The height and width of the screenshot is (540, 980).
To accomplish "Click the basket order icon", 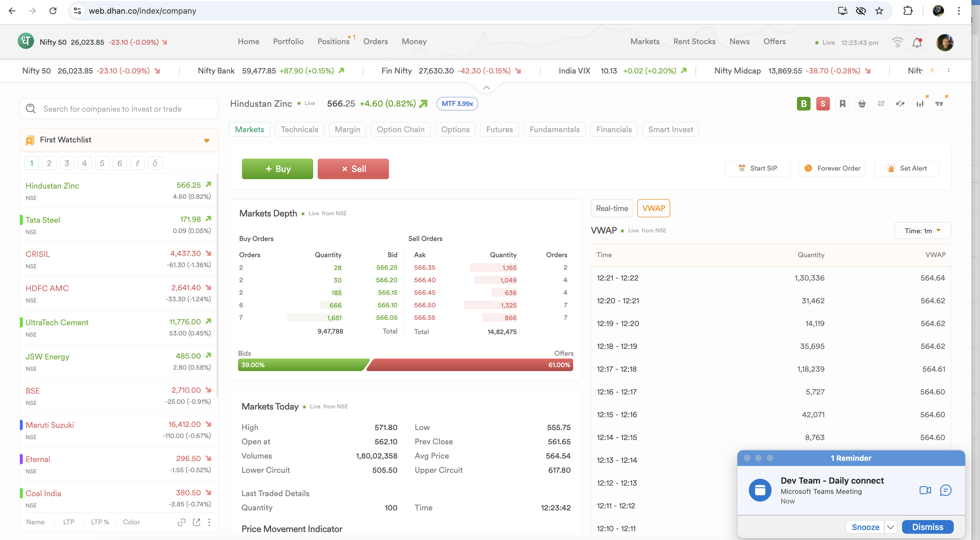I will click(x=862, y=103).
